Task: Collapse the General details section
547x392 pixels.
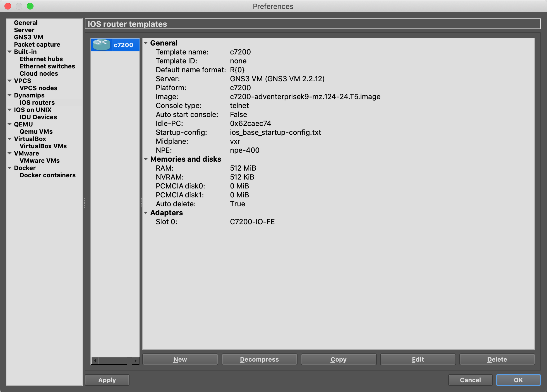Action: tap(146, 43)
